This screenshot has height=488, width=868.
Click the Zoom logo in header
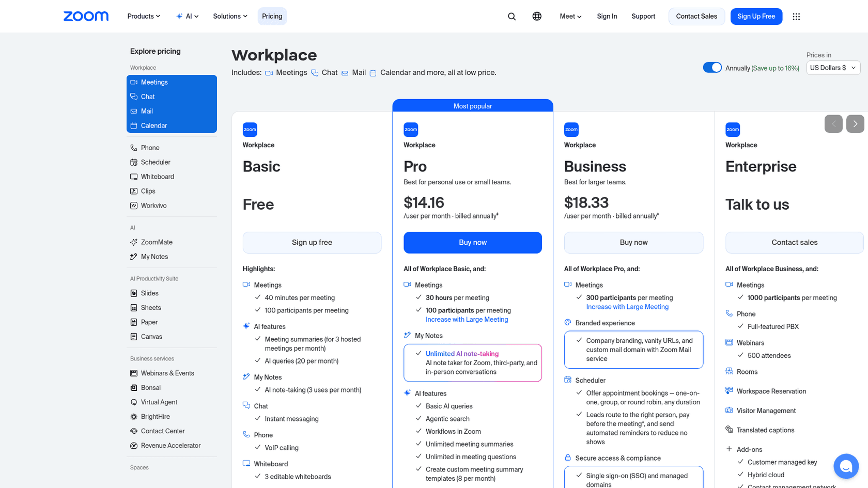click(x=86, y=17)
